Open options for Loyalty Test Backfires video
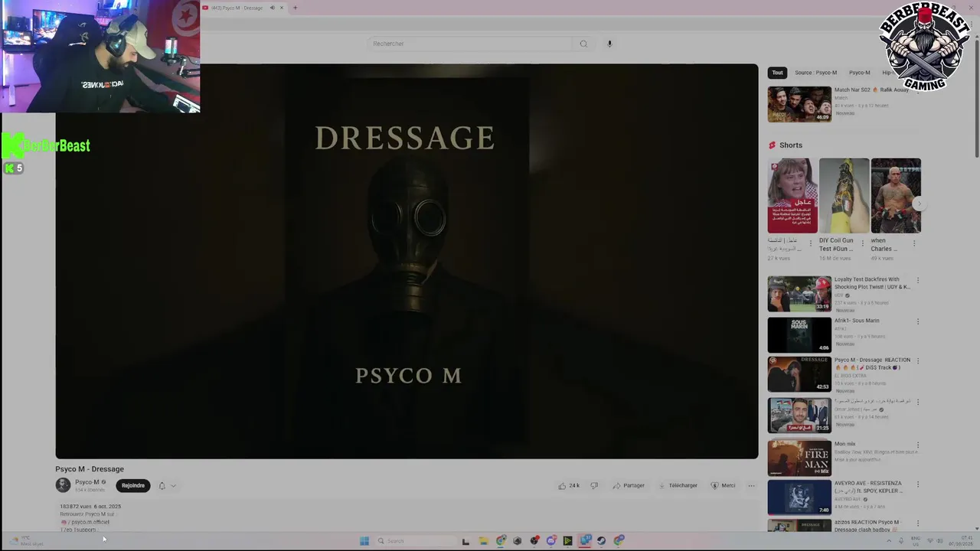 tap(918, 280)
